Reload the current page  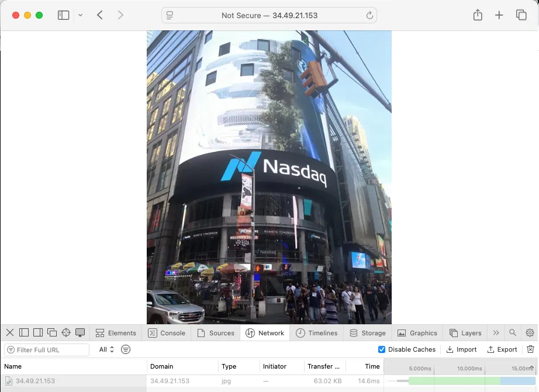click(x=369, y=15)
